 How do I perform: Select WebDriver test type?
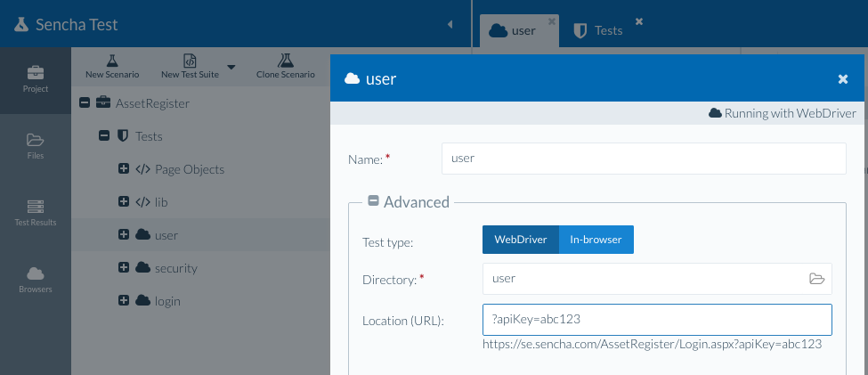(520, 240)
